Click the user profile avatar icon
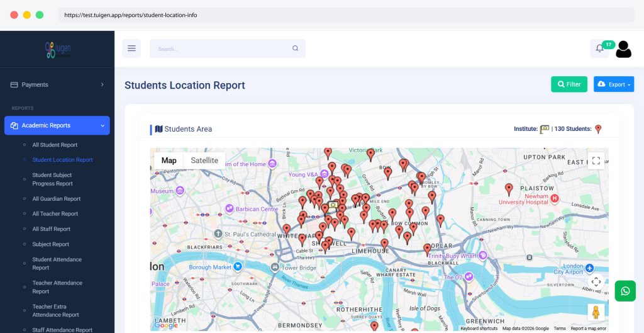The width and height of the screenshot is (644, 333). click(623, 49)
